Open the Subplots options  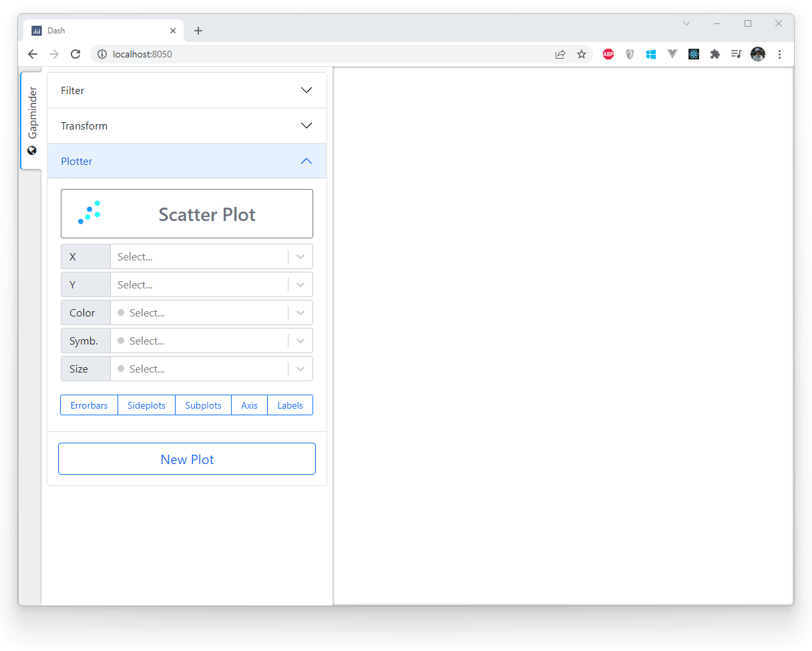(x=203, y=405)
